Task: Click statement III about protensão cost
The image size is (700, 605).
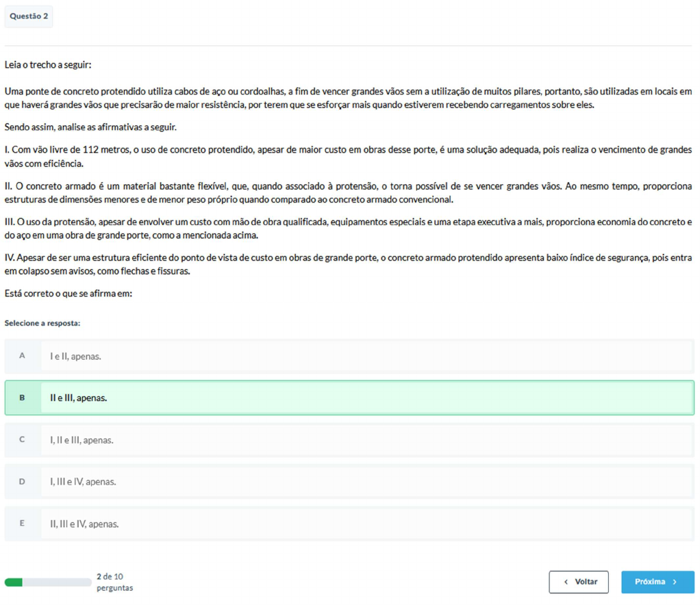Action: (348, 229)
